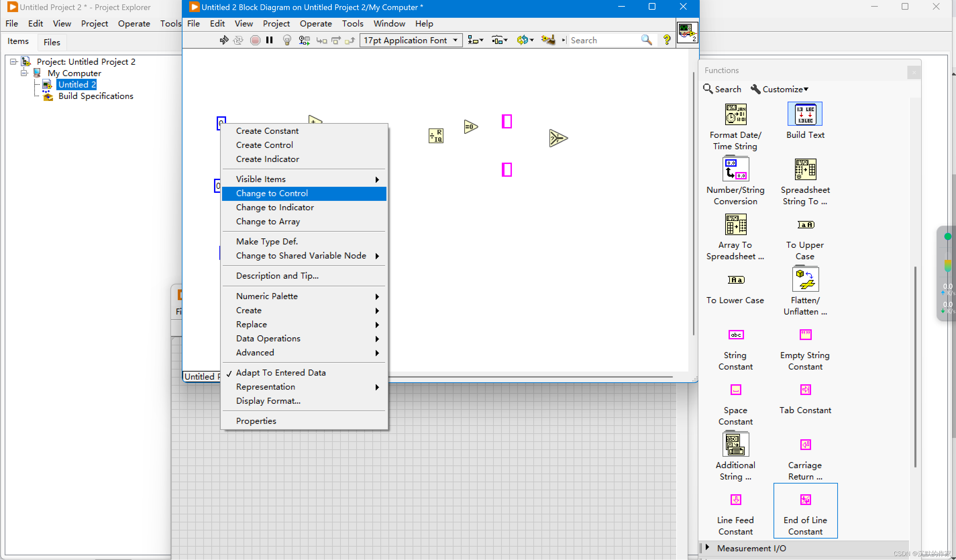Viewport: 956px width, 560px height.
Task: Expand the Advanced submenu arrow
Action: (378, 352)
